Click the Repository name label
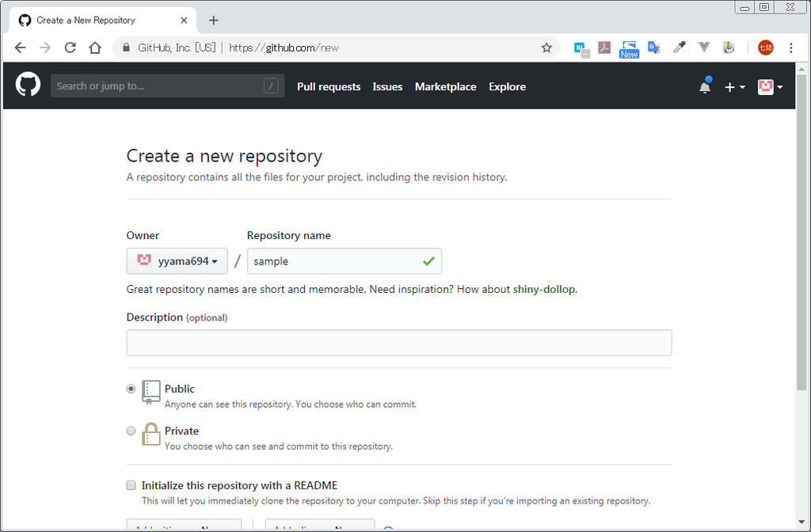The width and height of the screenshot is (811, 532). coord(288,236)
